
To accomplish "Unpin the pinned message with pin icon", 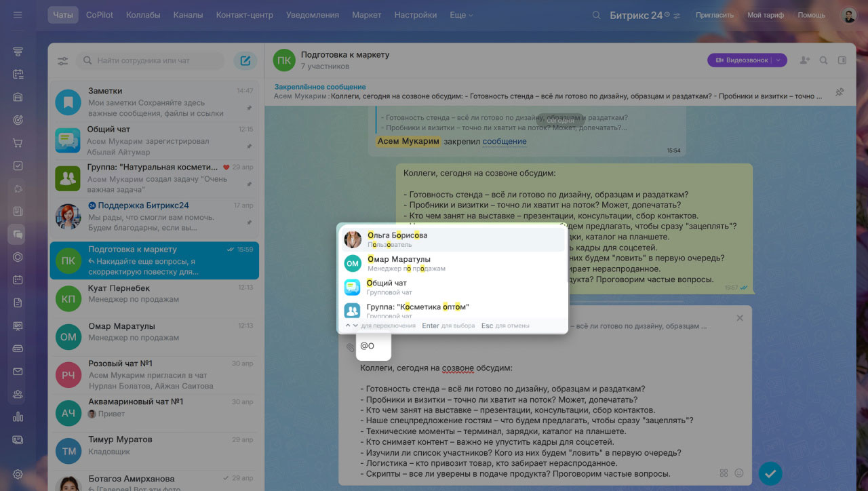I will coord(840,92).
